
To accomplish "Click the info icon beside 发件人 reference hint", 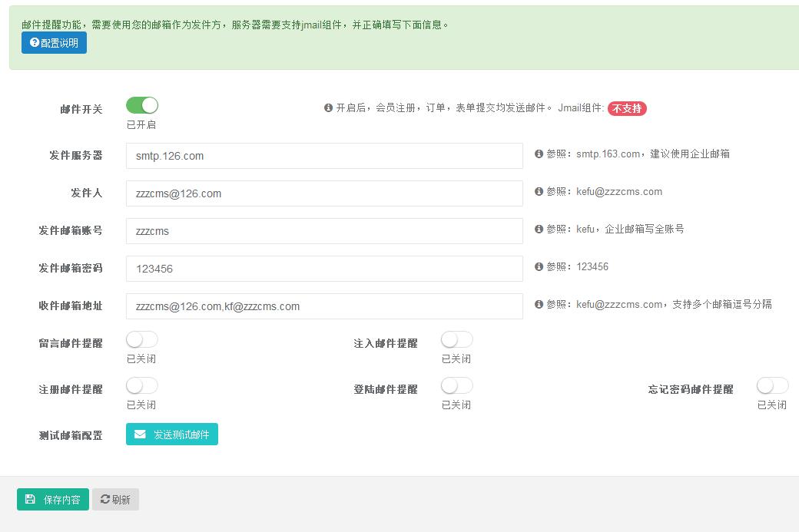I will coord(539,191).
